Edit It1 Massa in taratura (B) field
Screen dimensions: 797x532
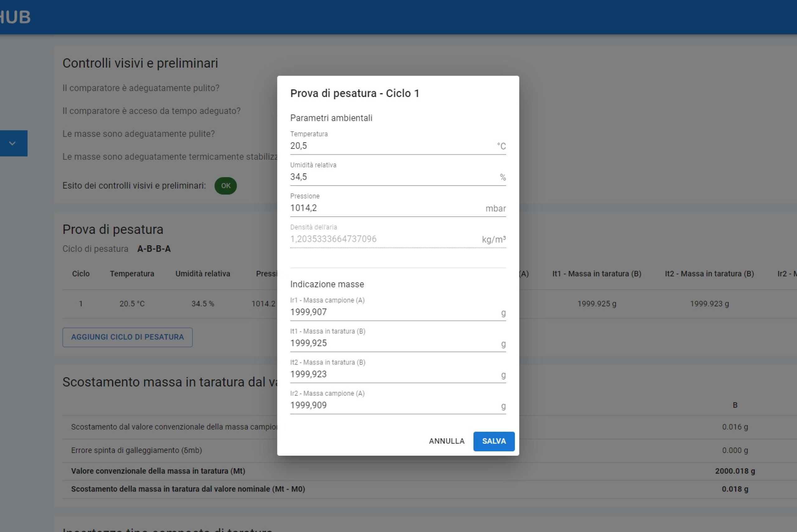pos(390,343)
